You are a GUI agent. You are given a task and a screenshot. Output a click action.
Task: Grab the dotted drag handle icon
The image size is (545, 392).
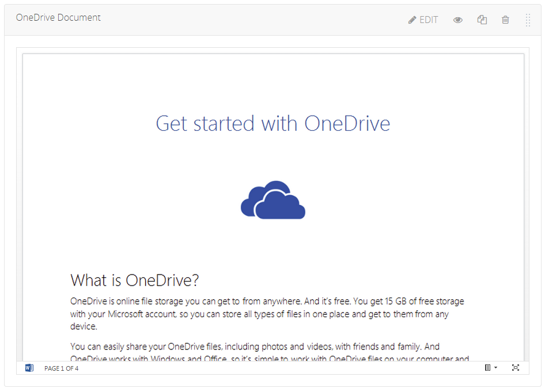click(x=528, y=20)
